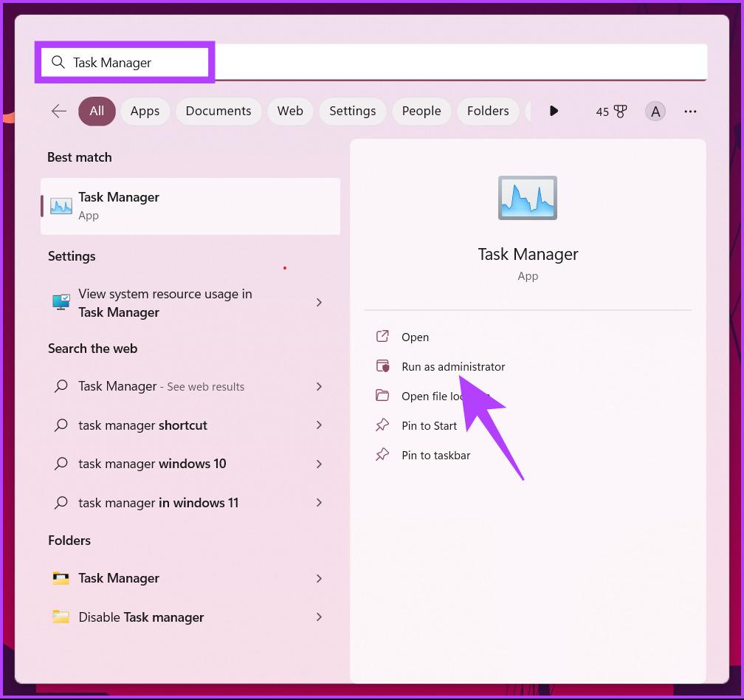Open Task Manager See web results
This screenshot has width=744, height=700.
point(190,386)
